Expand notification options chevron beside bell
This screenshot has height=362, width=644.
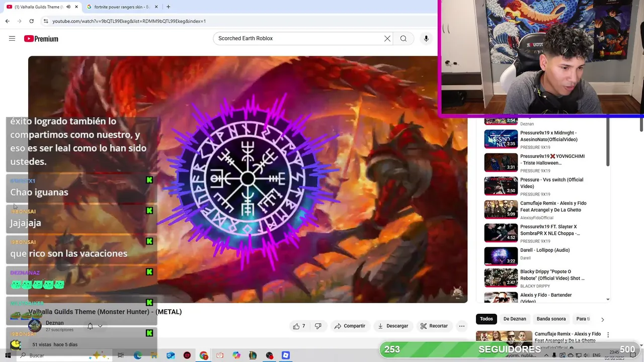100,326
